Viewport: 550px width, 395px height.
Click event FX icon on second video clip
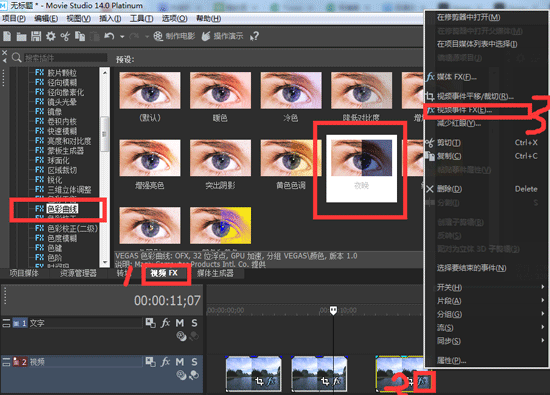(x=337, y=381)
